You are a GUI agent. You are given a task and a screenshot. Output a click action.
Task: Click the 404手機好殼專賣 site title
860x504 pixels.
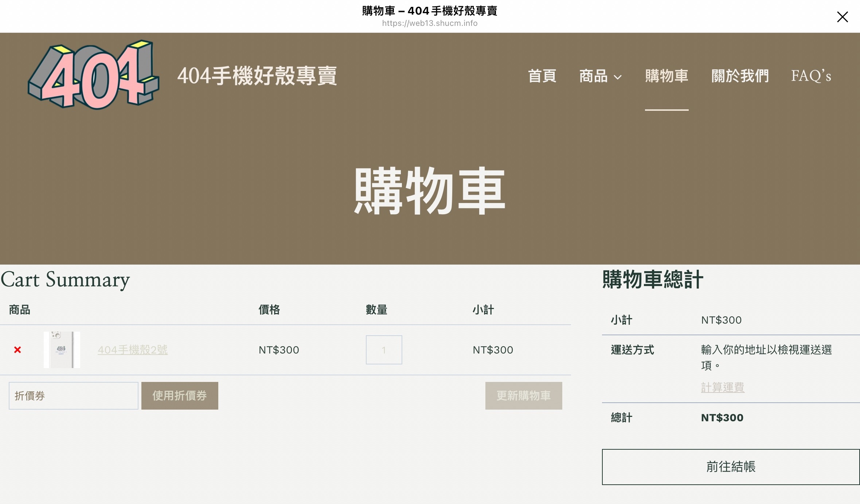coord(257,76)
